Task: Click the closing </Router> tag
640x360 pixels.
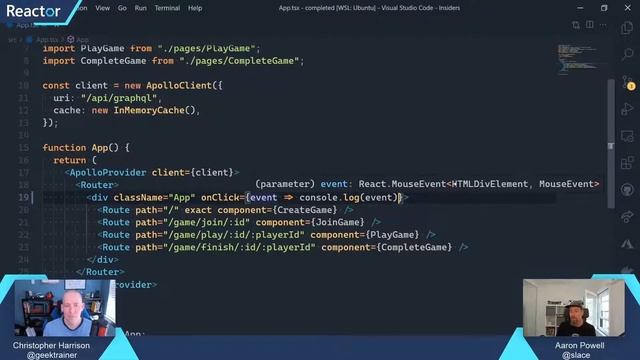Action: [100, 272]
